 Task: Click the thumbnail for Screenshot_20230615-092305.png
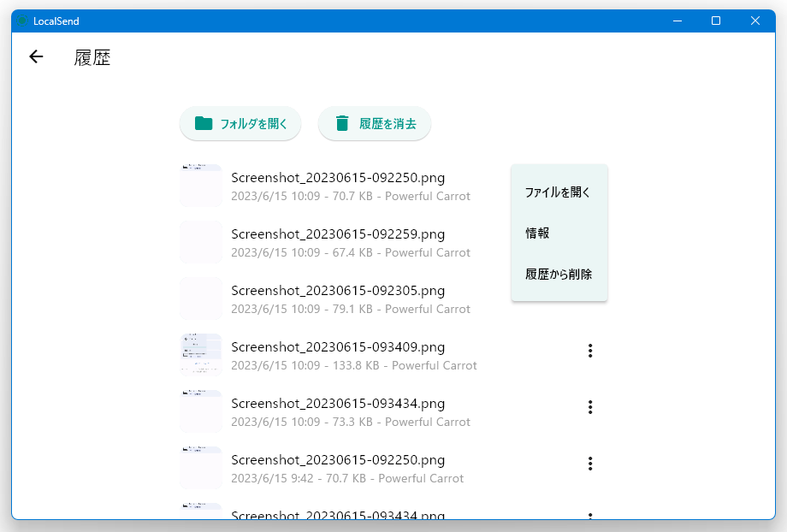tap(201, 299)
